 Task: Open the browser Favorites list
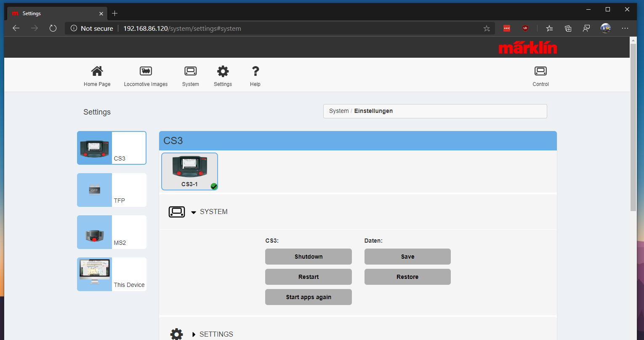tap(549, 28)
